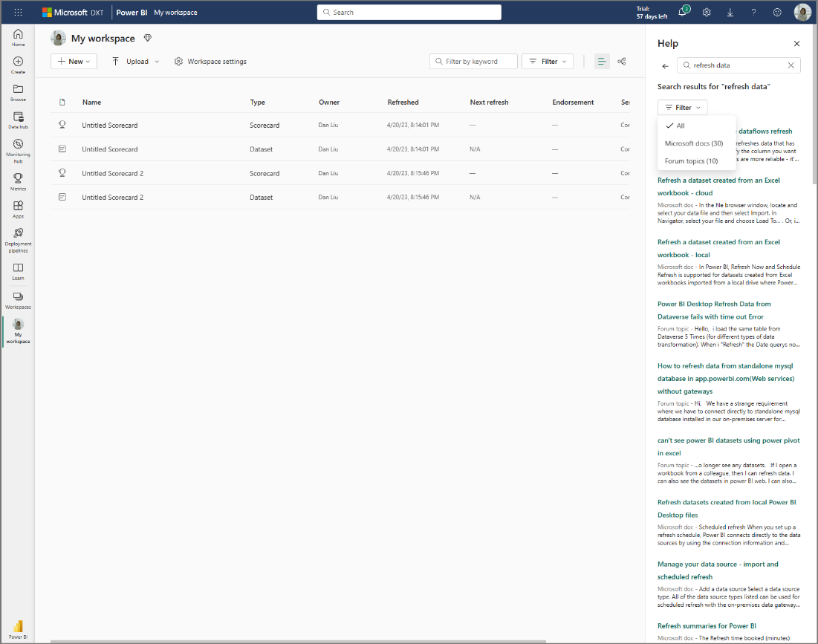Click the download icon in top bar
The width and height of the screenshot is (818, 644).
[x=730, y=12]
